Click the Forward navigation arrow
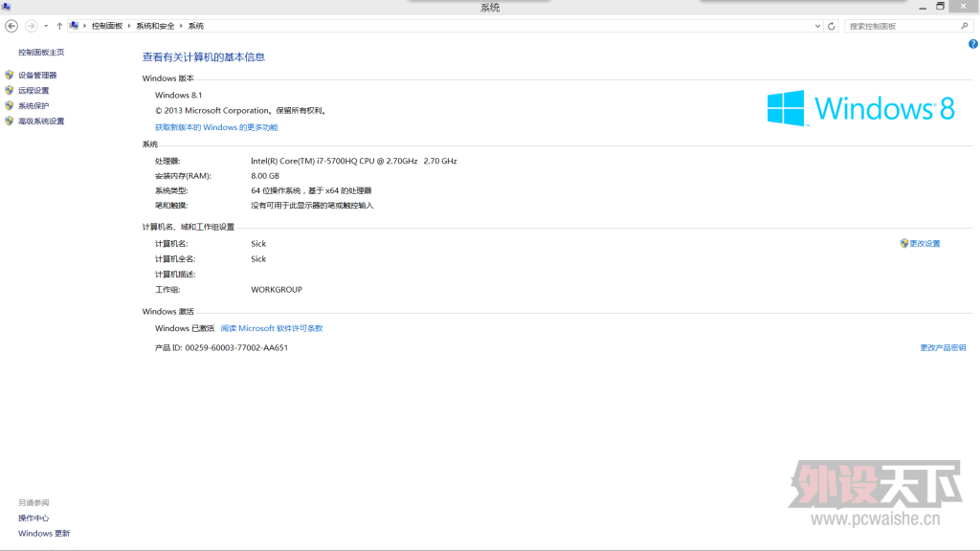 pyautogui.click(x=31, y=26)
